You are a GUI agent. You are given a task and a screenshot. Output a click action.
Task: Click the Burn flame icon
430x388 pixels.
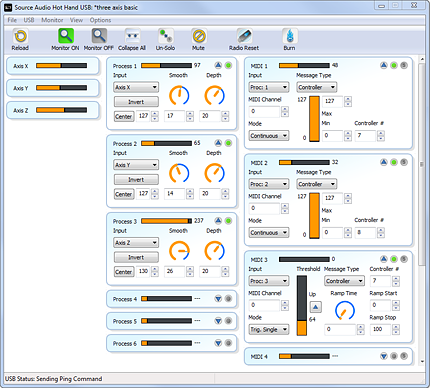tap(290, 36)
